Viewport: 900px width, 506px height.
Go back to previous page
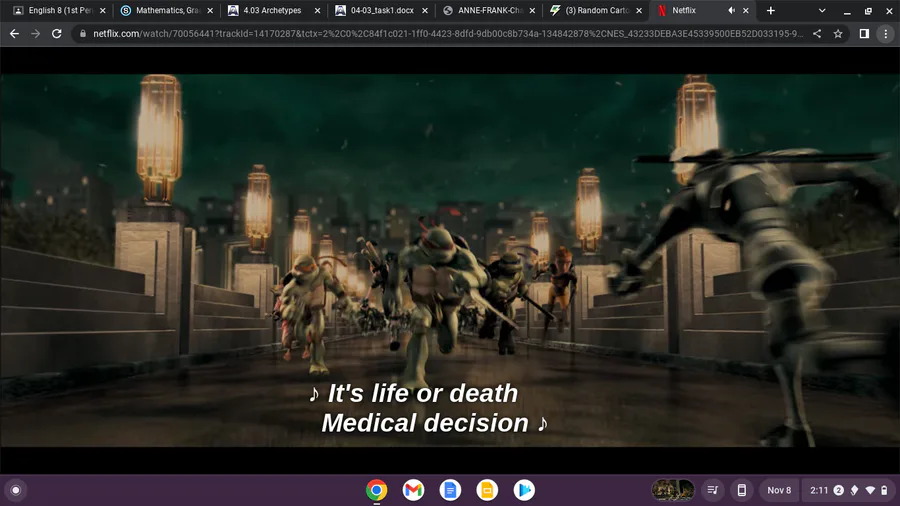pos(14,34)
